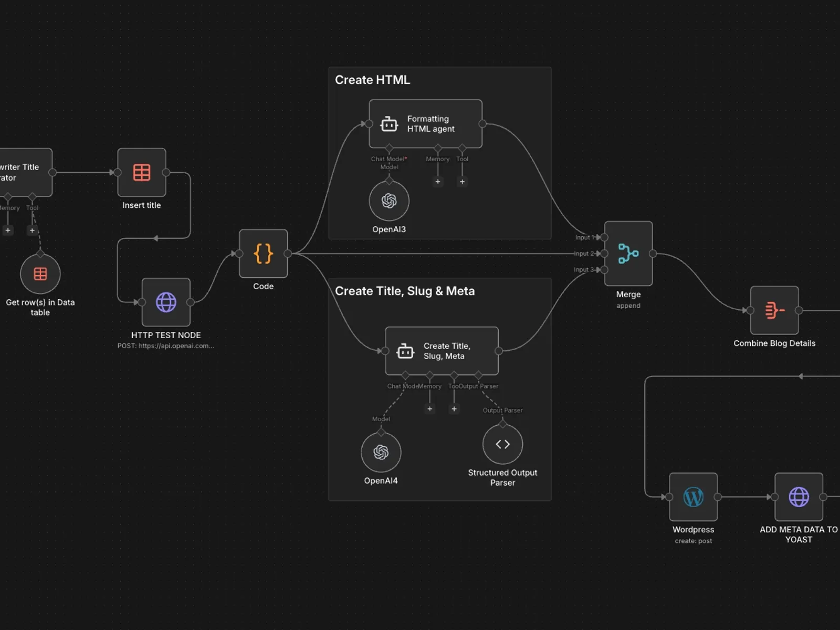
Task: Open the OpenAI4 chat model node
Action: (x=381, y=452)
